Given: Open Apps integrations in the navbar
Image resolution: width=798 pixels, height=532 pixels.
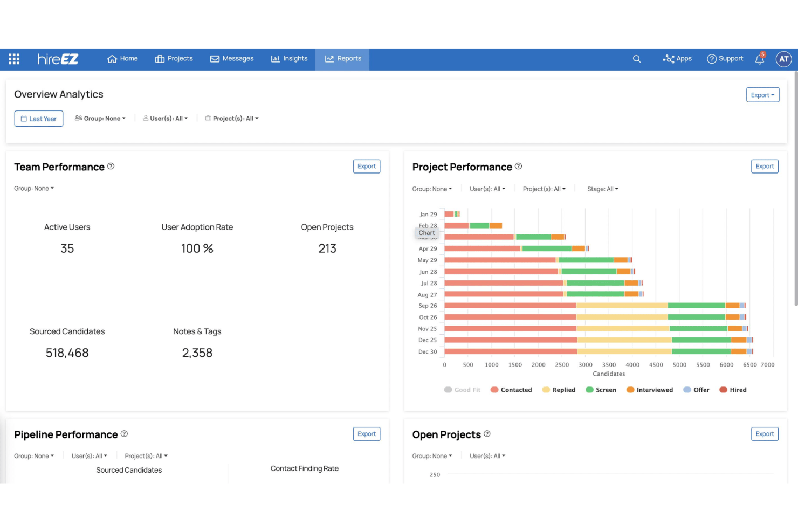Looking at the screenshot, I should [677, 59].
